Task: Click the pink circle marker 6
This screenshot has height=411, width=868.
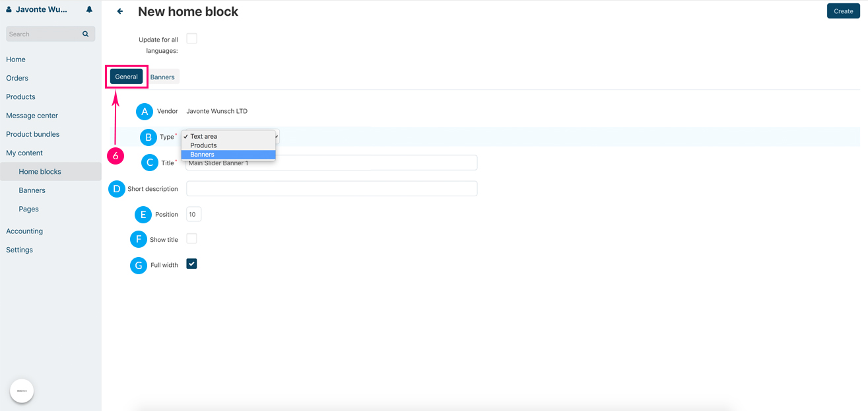Action: point(116,157)
